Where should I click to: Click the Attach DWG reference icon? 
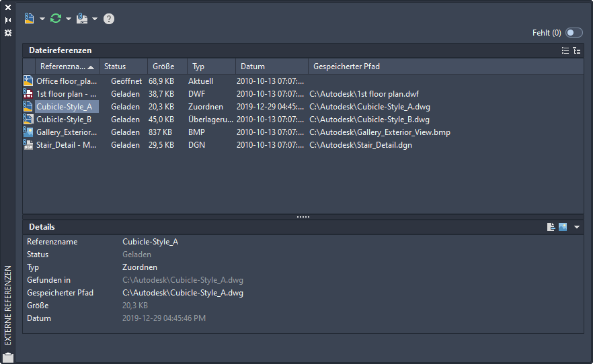(x=29, y=19)
